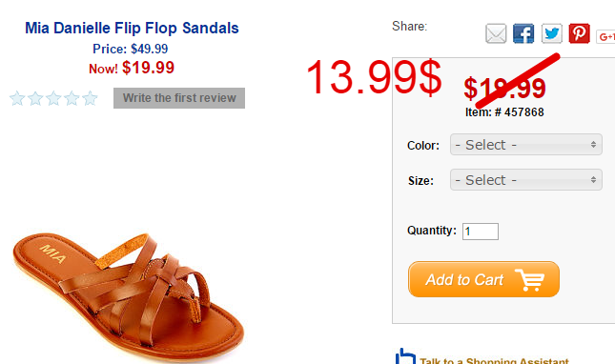The height and width of the screenshot is (364, 615).
Task: Click Talk to a Shopping Assistant link
Action: click(494, 360)
